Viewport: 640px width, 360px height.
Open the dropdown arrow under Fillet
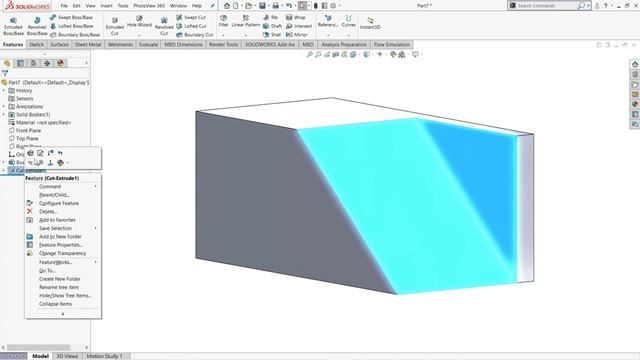coord(223,36)
